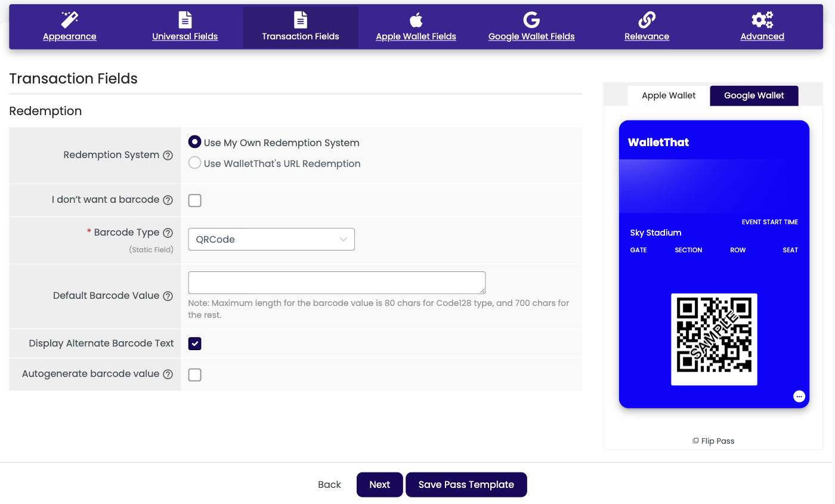835x504 pixels.
Task: Open help icon beside Autogenerate barcode value
Action: [168, 375]
